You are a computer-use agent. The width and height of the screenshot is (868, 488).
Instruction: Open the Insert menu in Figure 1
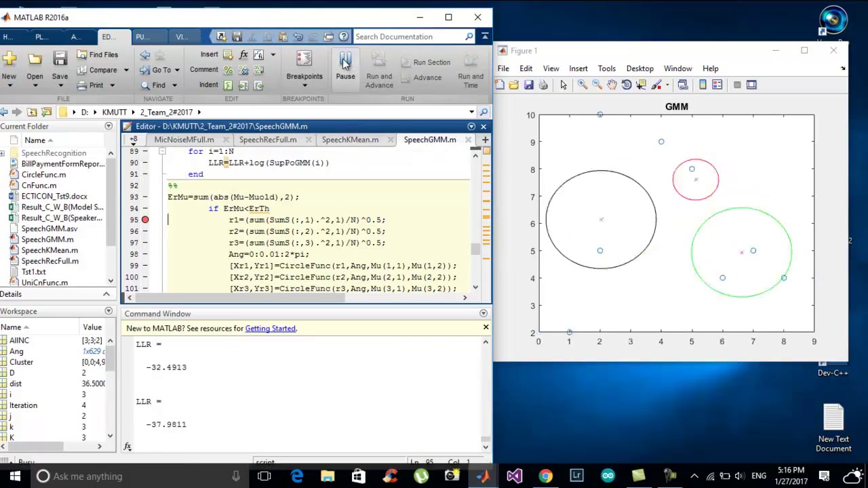(578, 68)
